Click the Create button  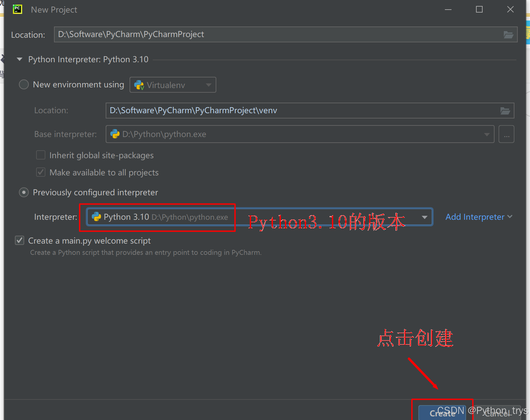click(442, 413)
